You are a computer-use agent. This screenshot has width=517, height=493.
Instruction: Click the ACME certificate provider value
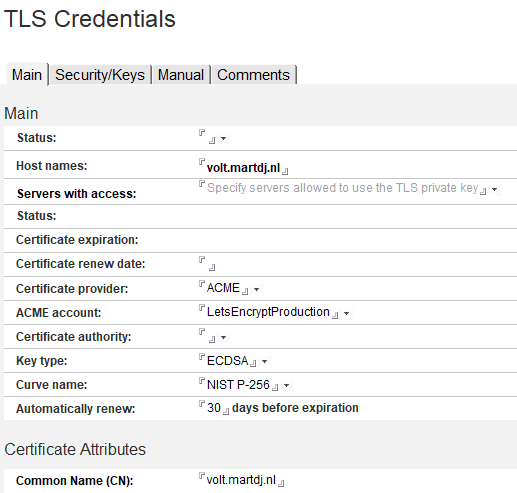click(x=223, y=288)
